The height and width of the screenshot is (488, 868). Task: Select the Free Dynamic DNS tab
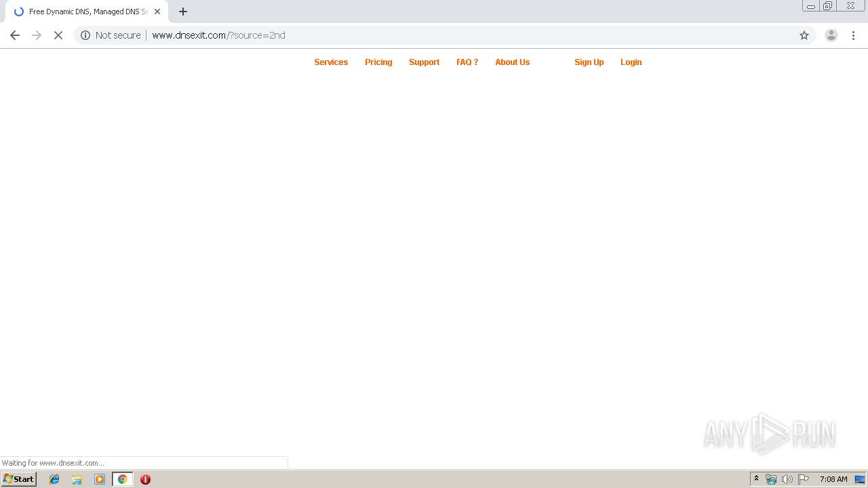point(87,12)
